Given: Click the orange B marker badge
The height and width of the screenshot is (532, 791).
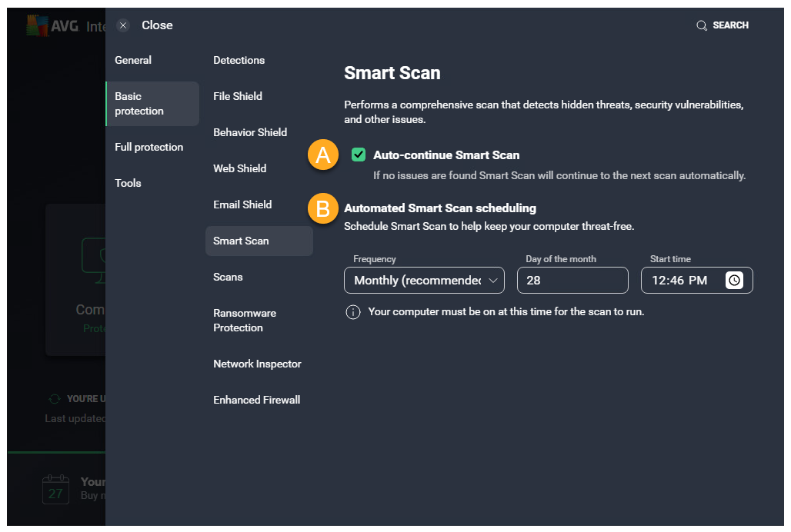Looking at the screenshot, I should tap(322, 208).
